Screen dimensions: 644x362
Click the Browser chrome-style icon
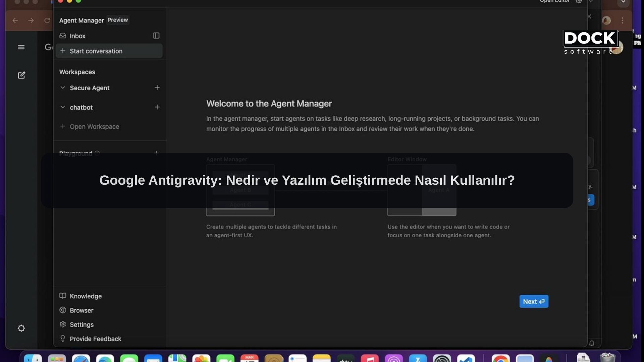pyautogui.click(x=63, y=310)
